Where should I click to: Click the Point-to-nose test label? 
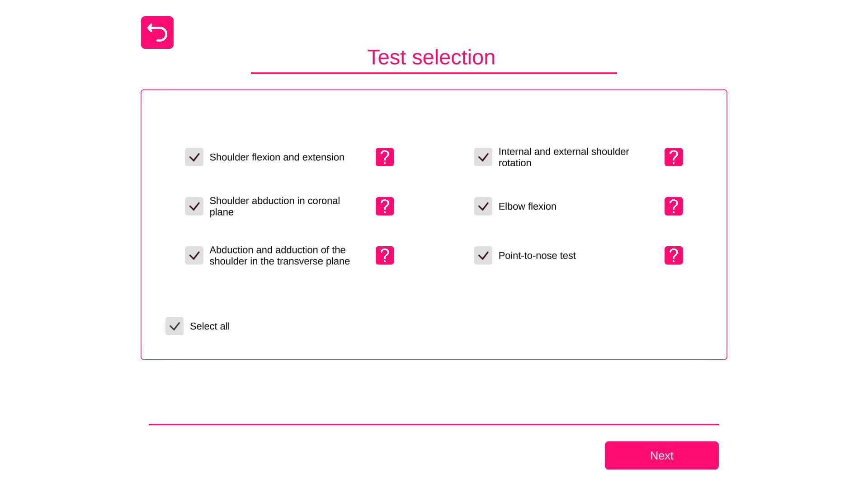pos(537,256)
